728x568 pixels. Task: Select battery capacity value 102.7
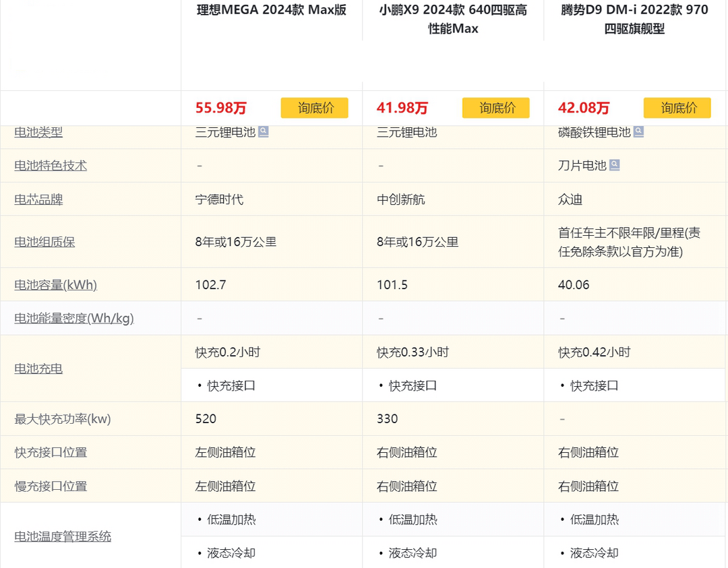[x=211, y=284]
